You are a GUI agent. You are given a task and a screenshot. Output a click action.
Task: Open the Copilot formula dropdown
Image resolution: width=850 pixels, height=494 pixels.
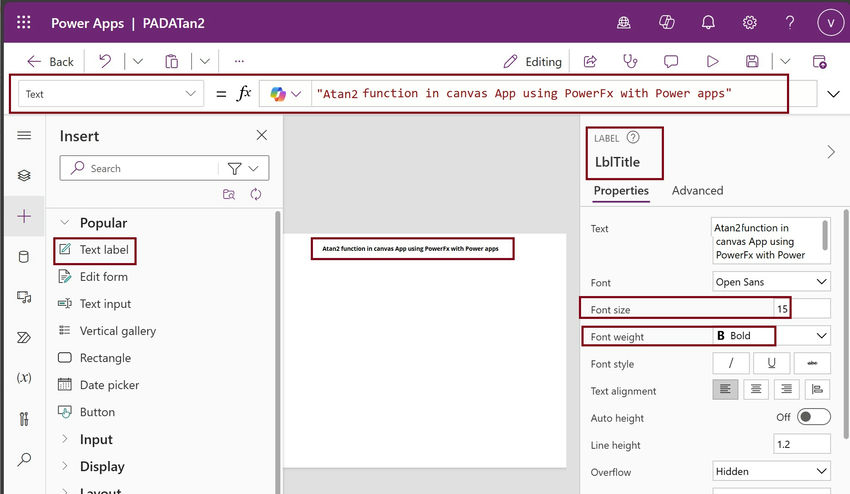[286, 94]
